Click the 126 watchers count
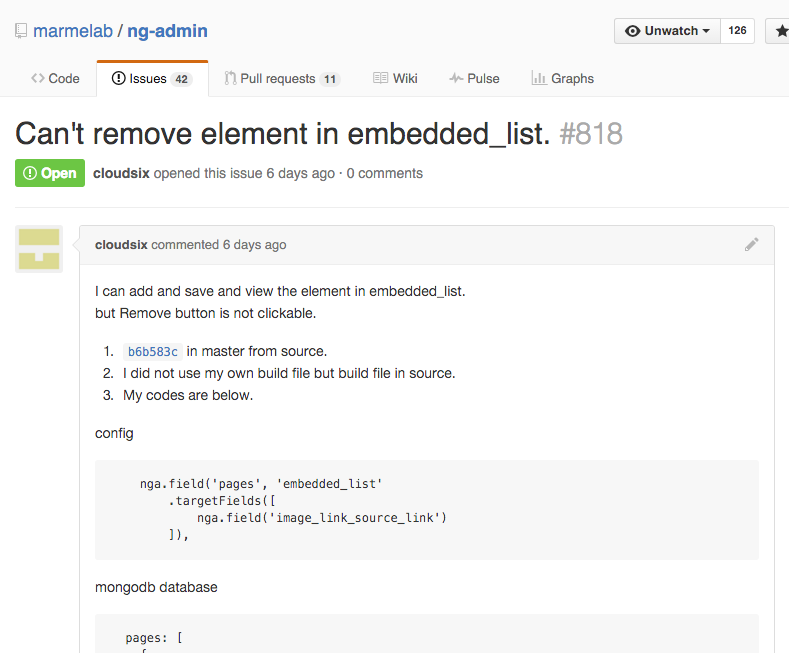Image resolution: width=789 pixels, height=653 pixels. pyautogui.click(x=737, y=31)
